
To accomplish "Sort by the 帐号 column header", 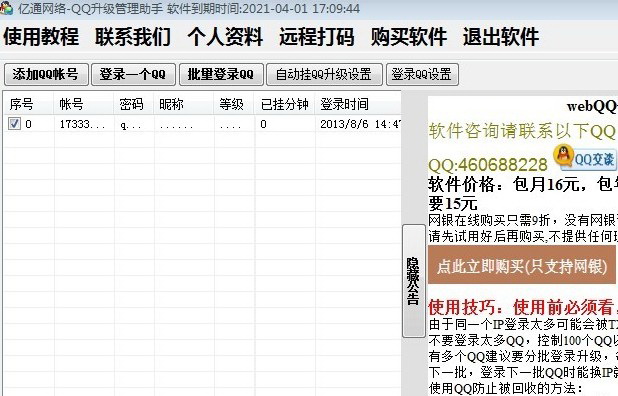I will coord(84,104).
